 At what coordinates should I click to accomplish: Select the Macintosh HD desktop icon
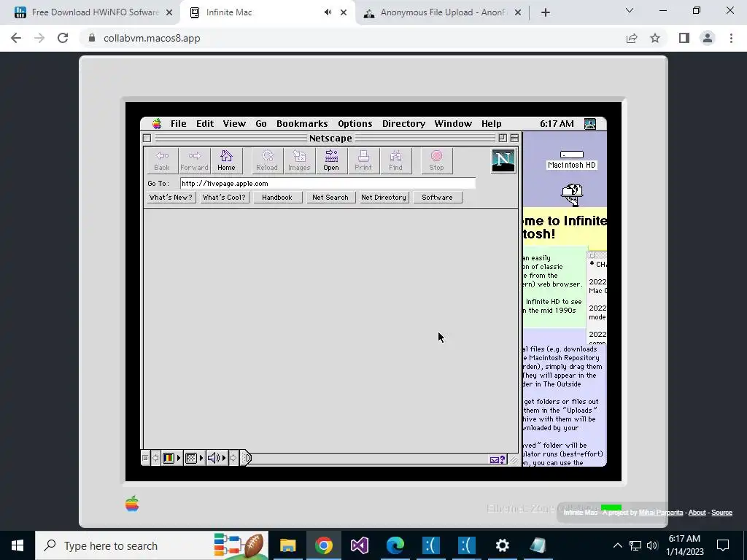(572, 160)
